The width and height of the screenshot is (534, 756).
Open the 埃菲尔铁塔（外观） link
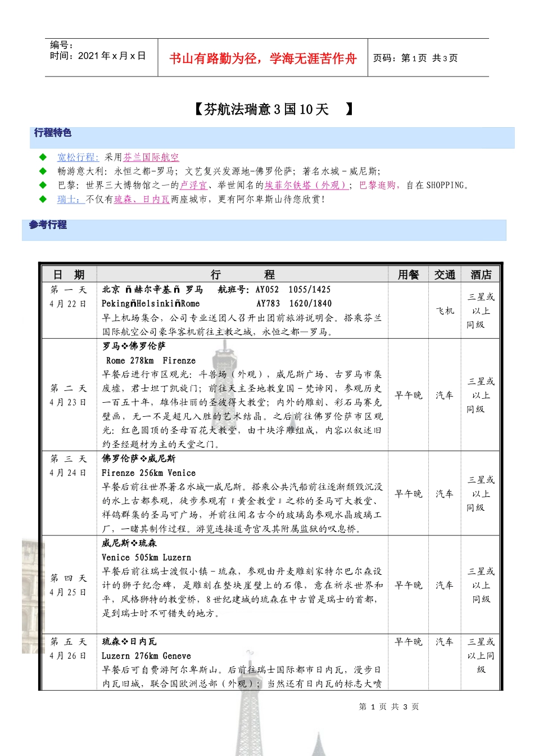tap(306, 185)
